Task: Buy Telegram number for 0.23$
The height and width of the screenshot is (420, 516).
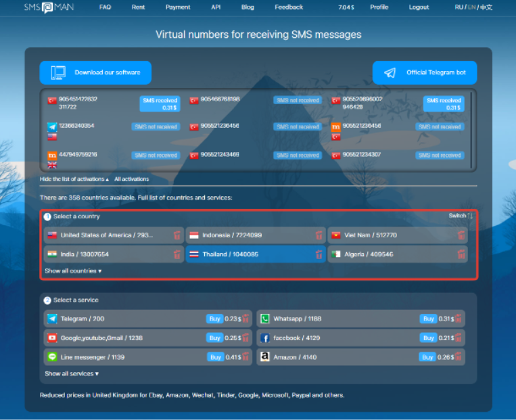Action: pos(214,319)
